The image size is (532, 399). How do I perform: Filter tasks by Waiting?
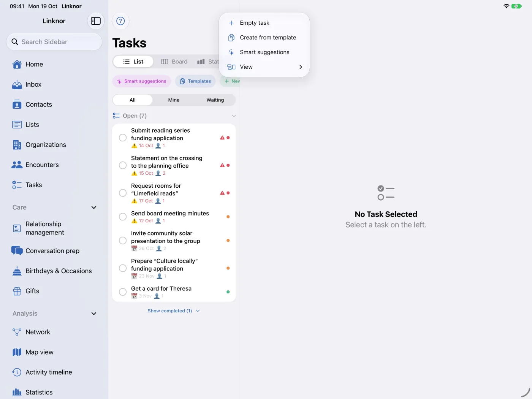click(215, 100)
